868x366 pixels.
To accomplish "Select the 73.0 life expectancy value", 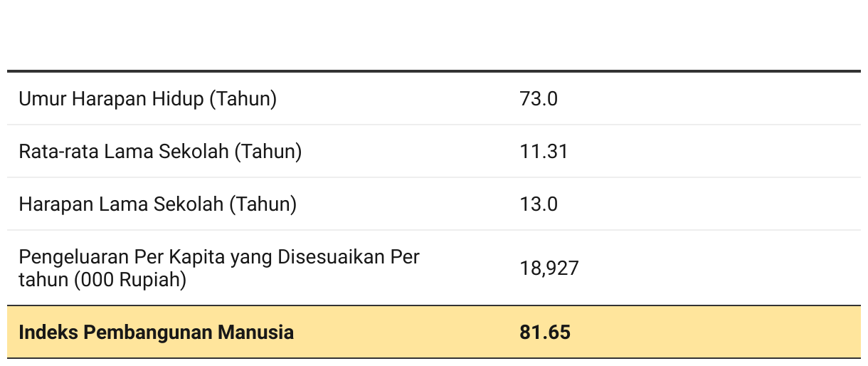I will click(539, 99).
